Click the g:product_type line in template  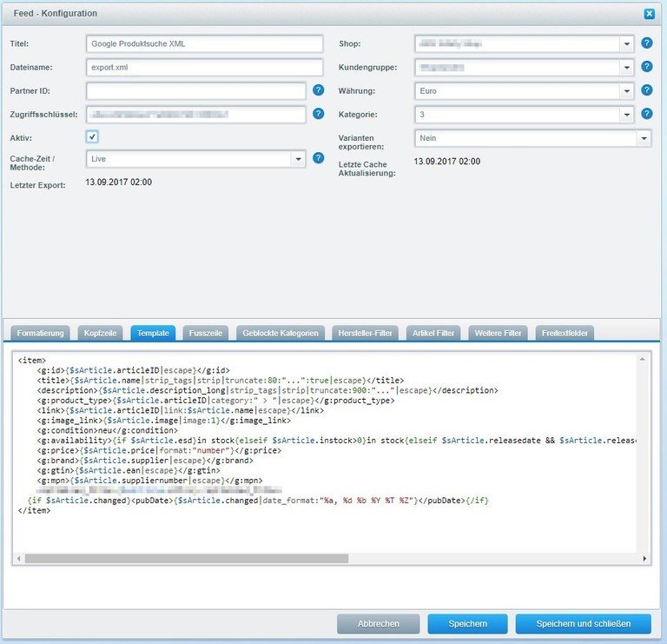215,401
